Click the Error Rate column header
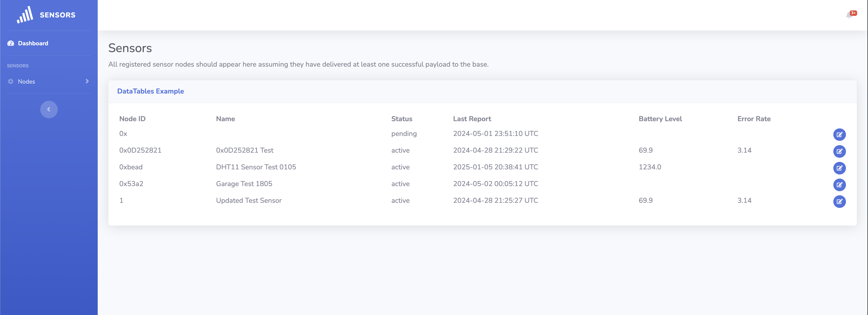This screenshot has width=868, height=315. 754,118
